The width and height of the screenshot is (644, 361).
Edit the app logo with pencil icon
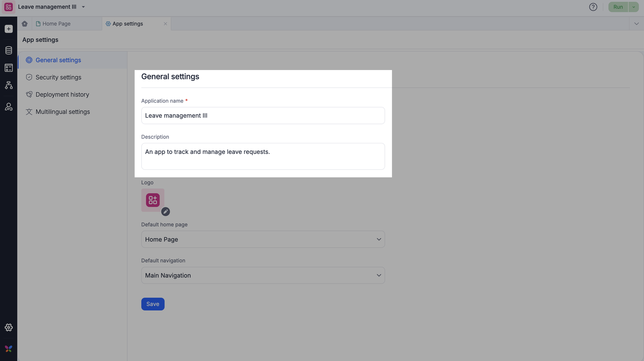[x=165, y=212]
